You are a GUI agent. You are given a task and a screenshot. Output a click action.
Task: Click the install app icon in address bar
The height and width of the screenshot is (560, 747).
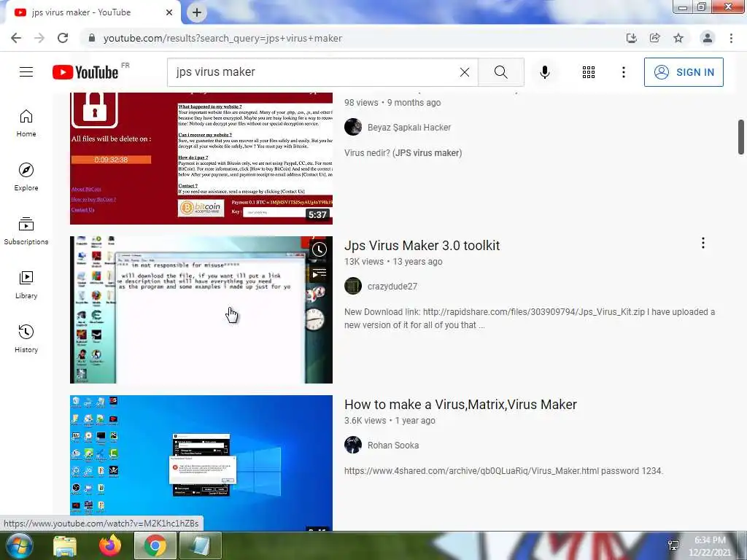632,38
